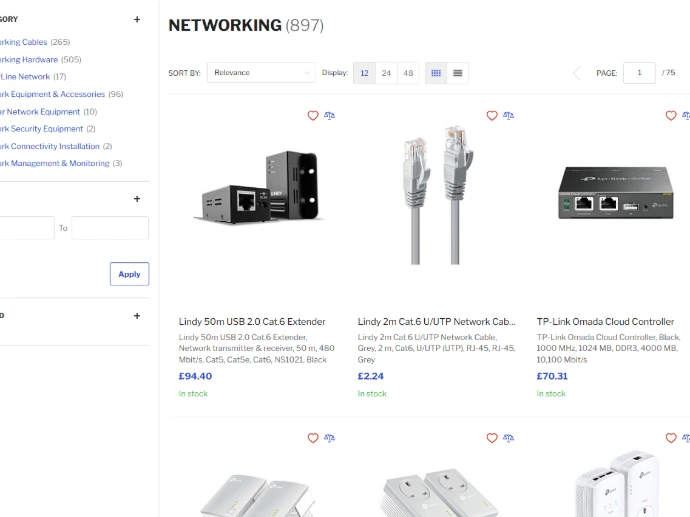Screen dimensions: 690x517
Task: Click the page number input field
Action: pos(639,73)
